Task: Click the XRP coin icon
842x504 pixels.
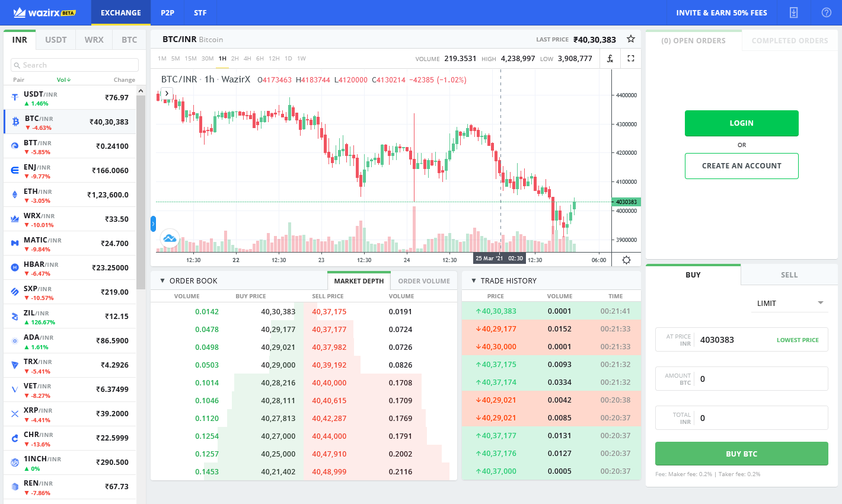Action: click(15, 413)
